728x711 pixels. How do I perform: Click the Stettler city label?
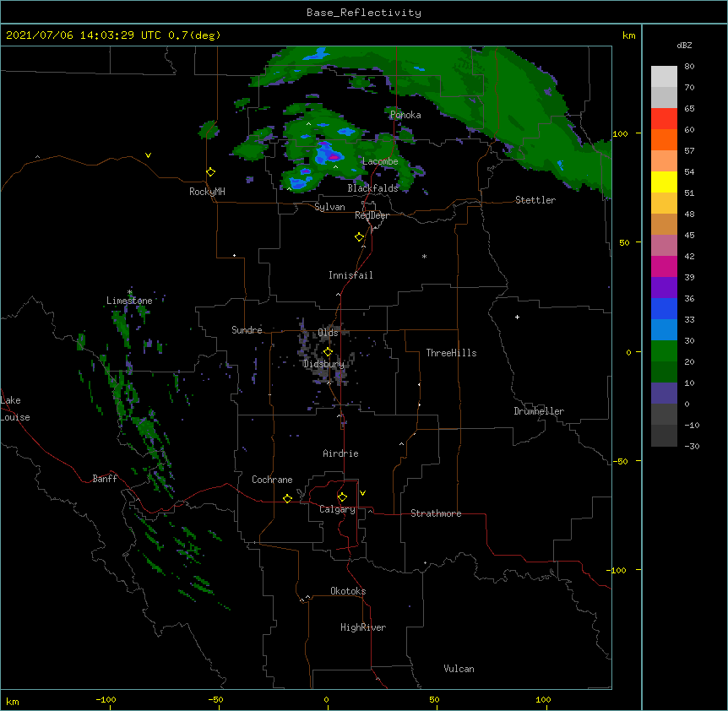(535, 200)
